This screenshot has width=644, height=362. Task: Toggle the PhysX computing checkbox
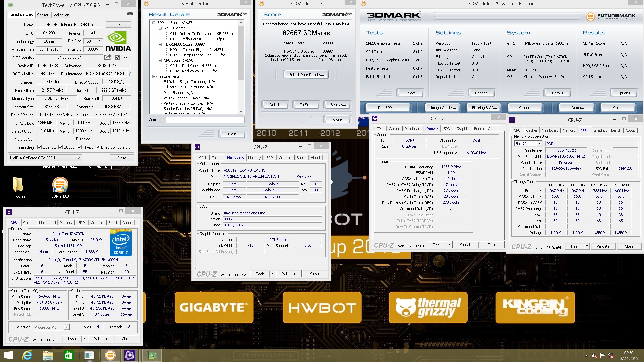pos(79,147)
